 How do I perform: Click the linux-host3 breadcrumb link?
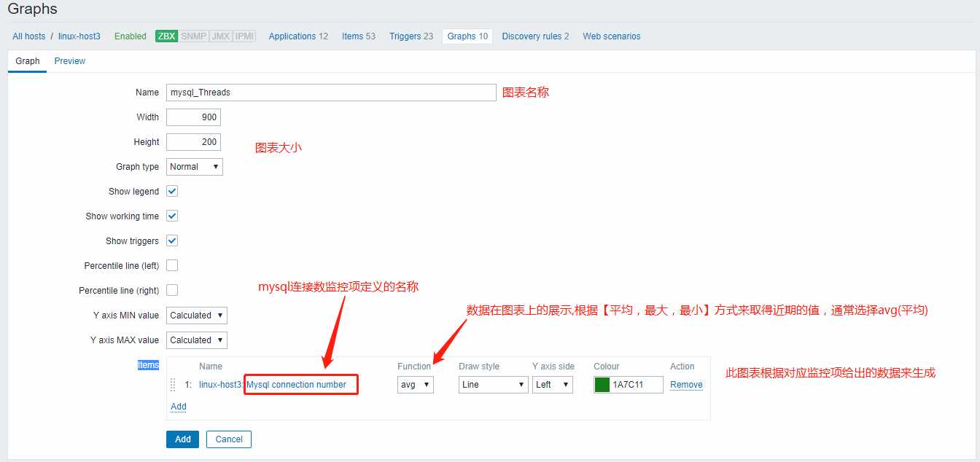point(79,36)
